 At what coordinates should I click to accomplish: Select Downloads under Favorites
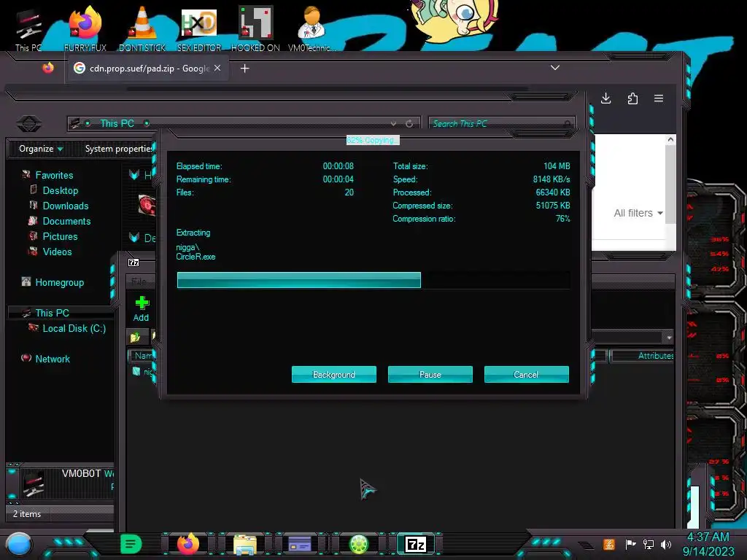[x=66, y=206]
